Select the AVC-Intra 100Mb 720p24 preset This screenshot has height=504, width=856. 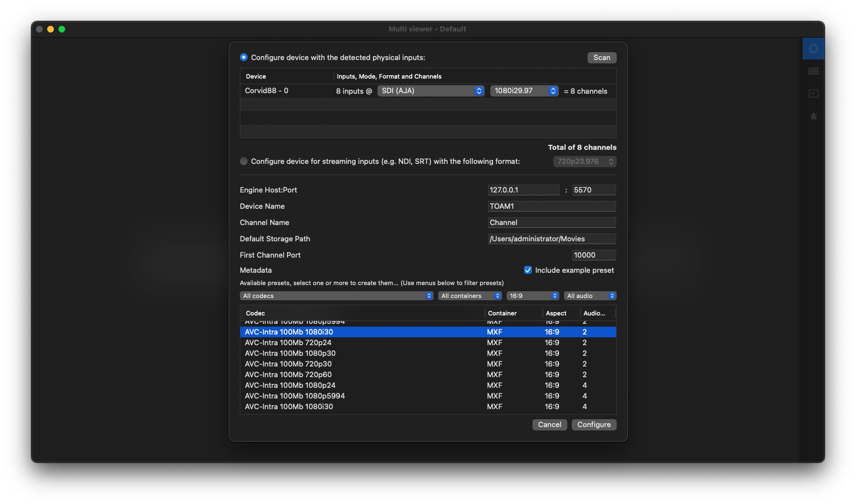tap(428, 343)
